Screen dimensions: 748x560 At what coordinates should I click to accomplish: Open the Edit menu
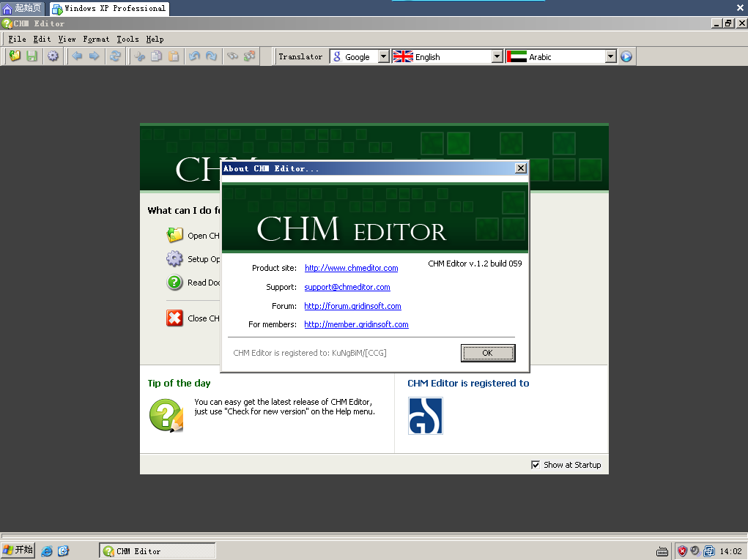(x=42, y=39)
